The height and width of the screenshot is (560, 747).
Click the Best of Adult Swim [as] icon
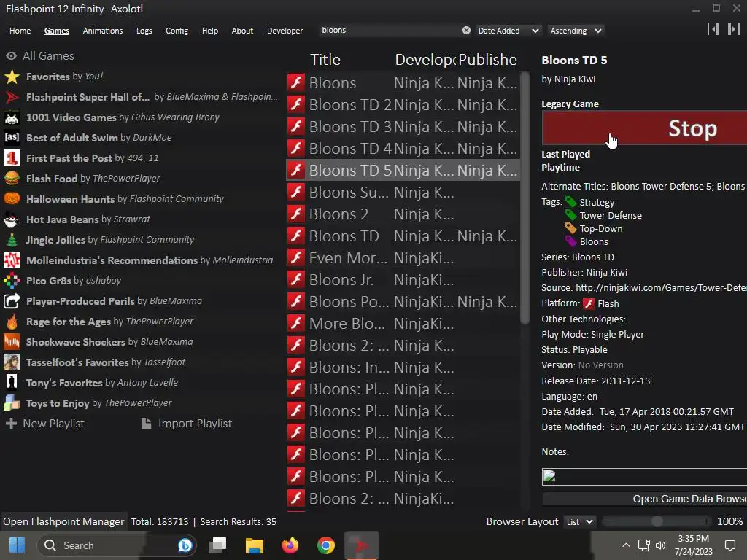12,138
